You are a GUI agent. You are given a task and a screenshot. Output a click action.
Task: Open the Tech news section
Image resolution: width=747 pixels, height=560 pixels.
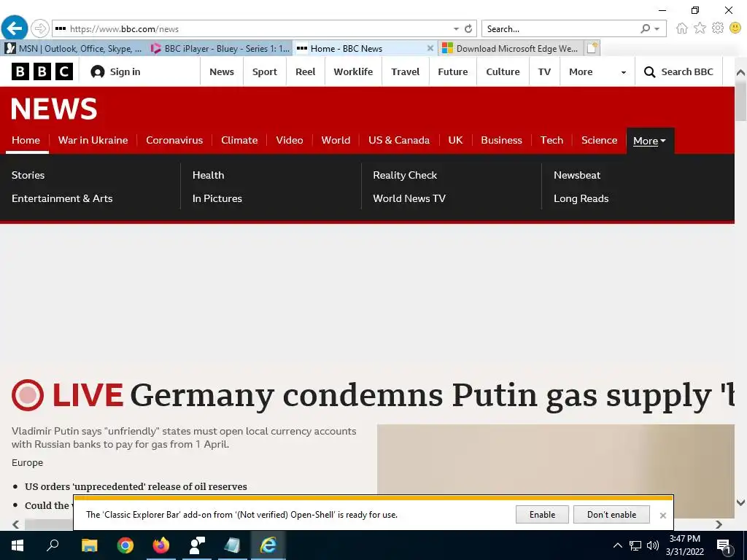click(x=551, y=140)
